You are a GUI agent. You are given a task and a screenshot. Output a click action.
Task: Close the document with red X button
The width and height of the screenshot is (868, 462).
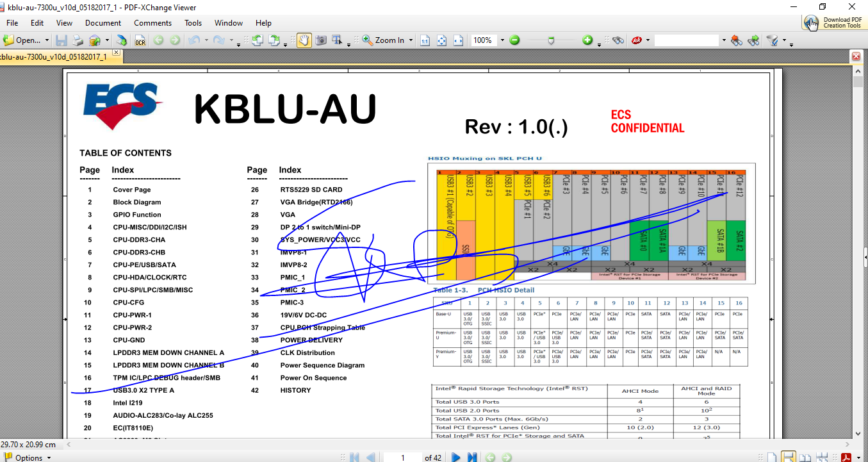pyautogui.click(x=856, y=56)
